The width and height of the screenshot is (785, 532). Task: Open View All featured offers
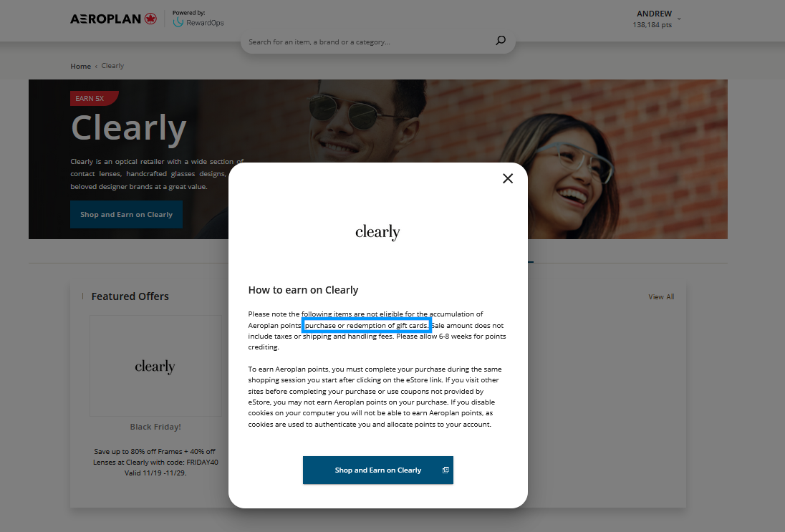point(661,296)
